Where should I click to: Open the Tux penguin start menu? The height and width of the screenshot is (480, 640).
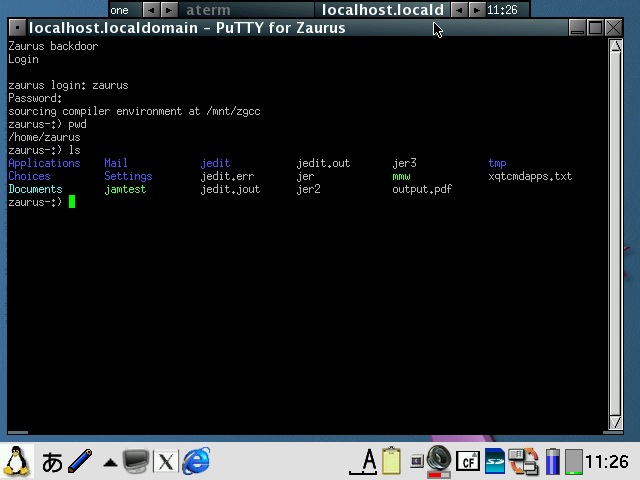[16, 461]
